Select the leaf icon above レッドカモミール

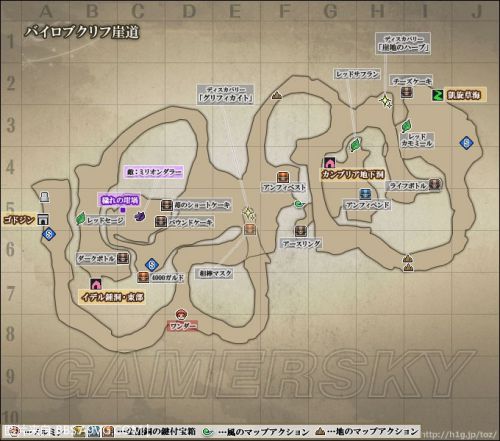point(407,126)
